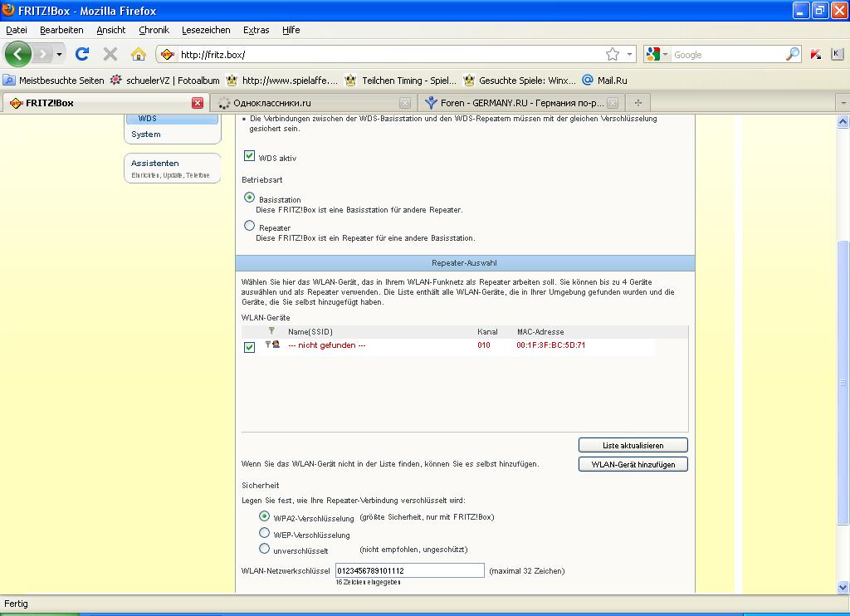The image size is (850, 616).
Task: Open a new tab with the plus button
Action: [x=638, y=102]
